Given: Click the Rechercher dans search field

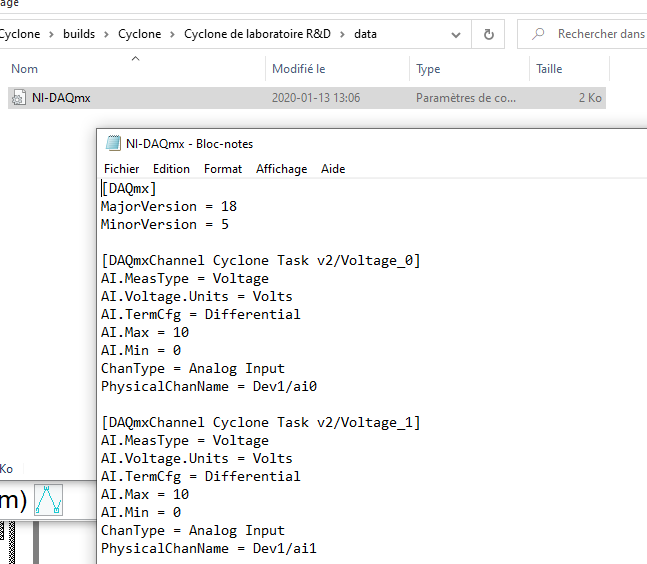Looking at the screenshot, I should 600,34.
